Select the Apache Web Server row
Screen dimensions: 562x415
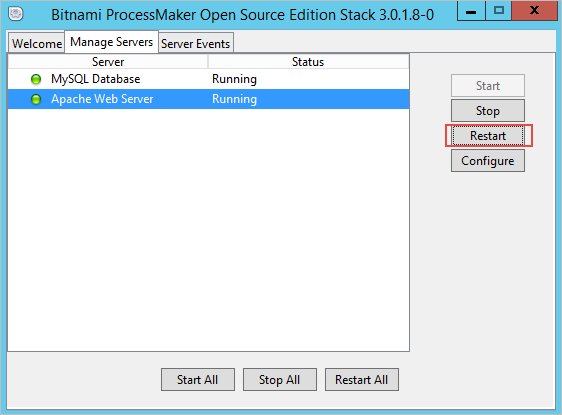pos(208,99)
